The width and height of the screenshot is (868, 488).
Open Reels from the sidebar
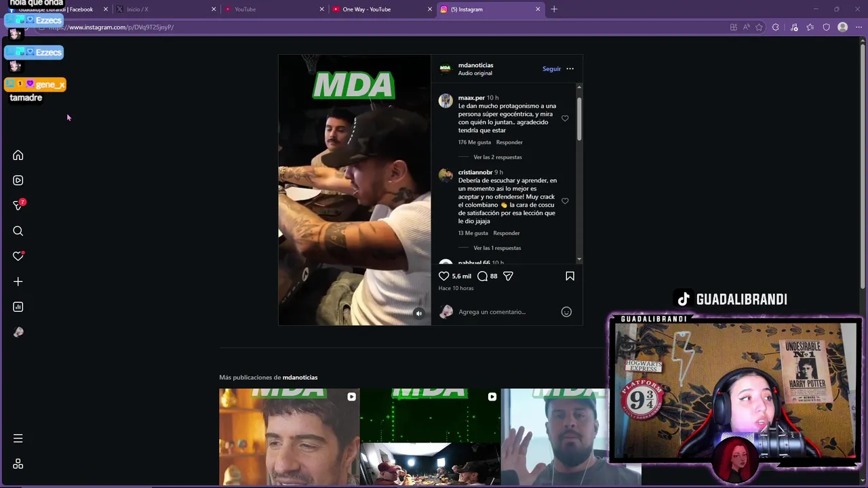(x=18, y=180)
